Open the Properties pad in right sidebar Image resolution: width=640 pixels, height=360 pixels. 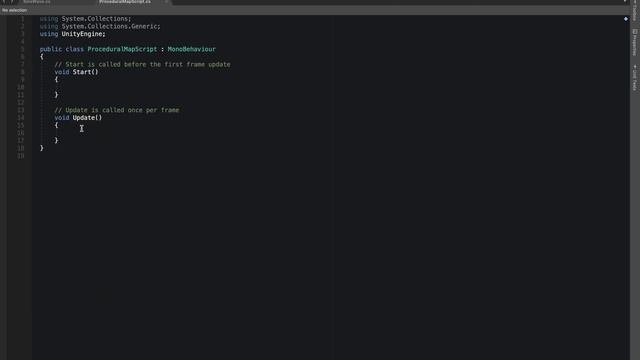pyautogui.click(x=635, y=42)
